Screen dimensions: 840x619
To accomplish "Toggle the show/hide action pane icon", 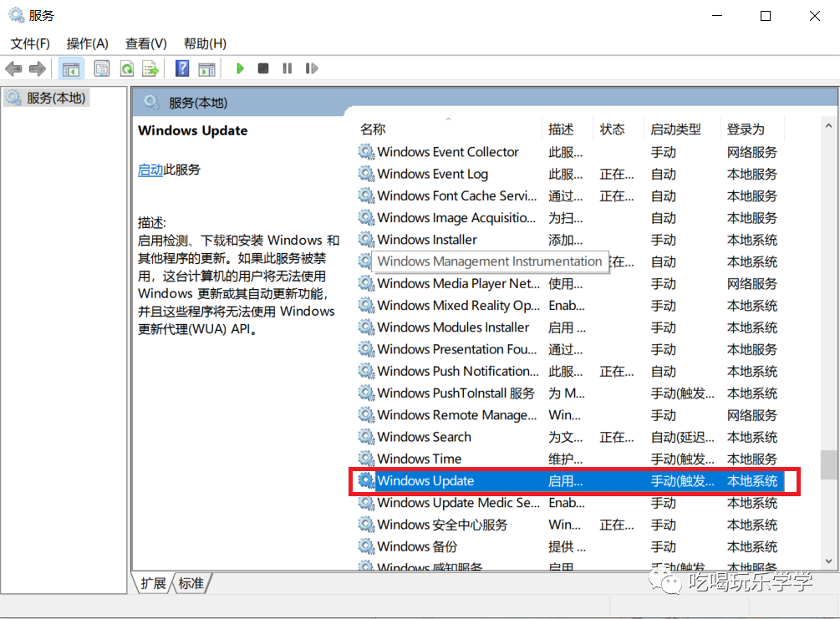I will 206,68.
